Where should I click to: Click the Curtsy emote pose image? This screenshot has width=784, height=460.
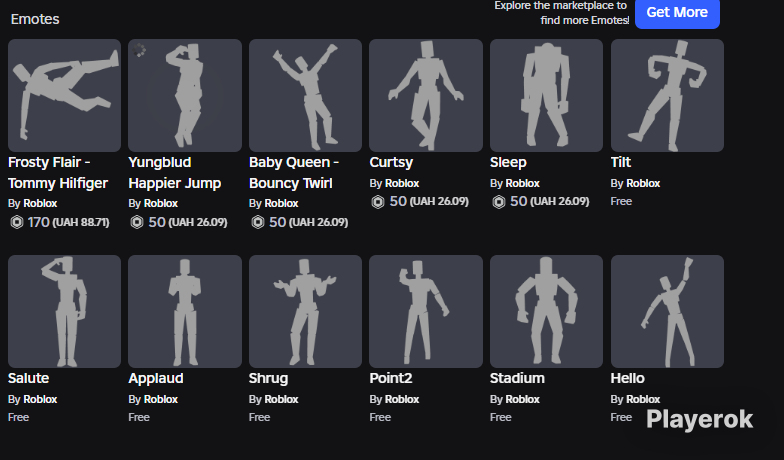click(x=426, y=96)
